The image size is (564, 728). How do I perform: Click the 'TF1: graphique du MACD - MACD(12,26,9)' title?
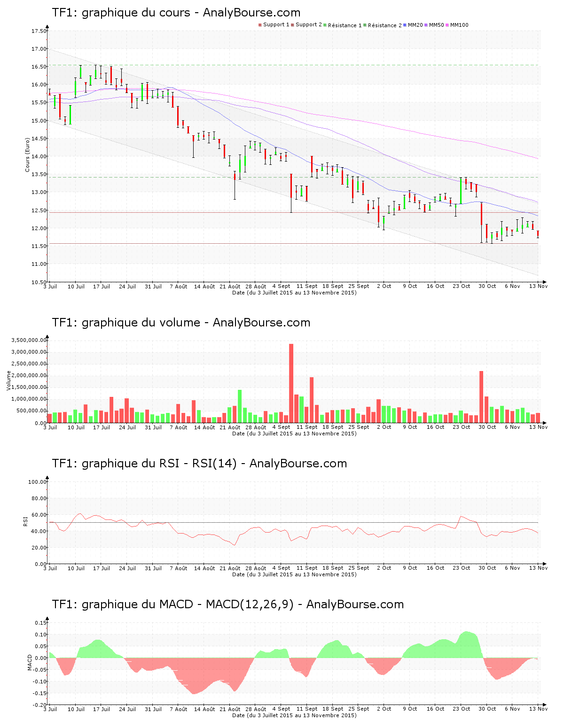pyautogui.click(x=173, y=604)
